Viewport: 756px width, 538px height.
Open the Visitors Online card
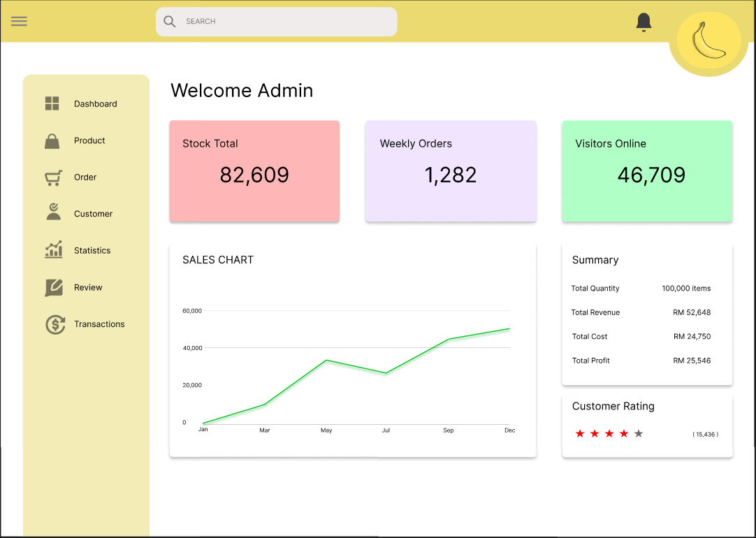pyautogui.click(x=647, y=171)
